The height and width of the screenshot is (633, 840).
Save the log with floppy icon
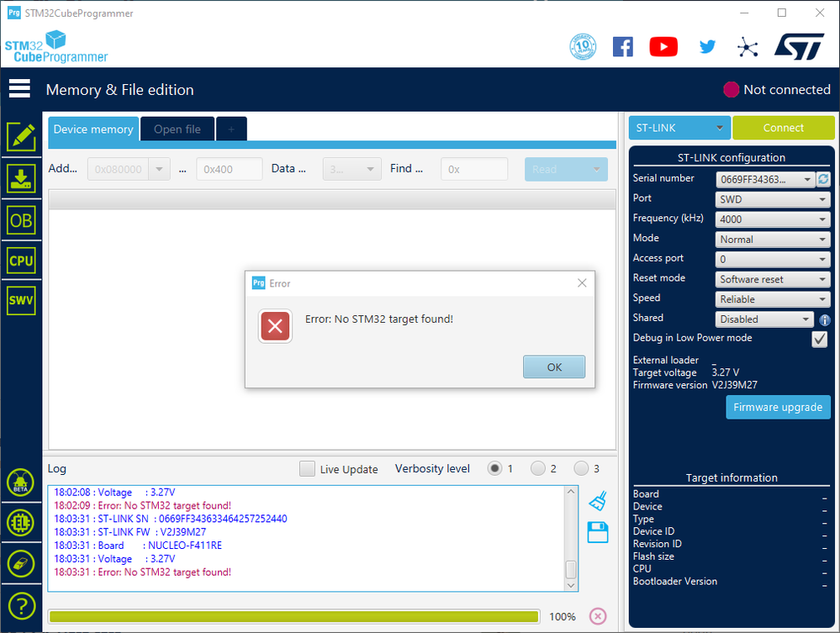coord(598,532)
